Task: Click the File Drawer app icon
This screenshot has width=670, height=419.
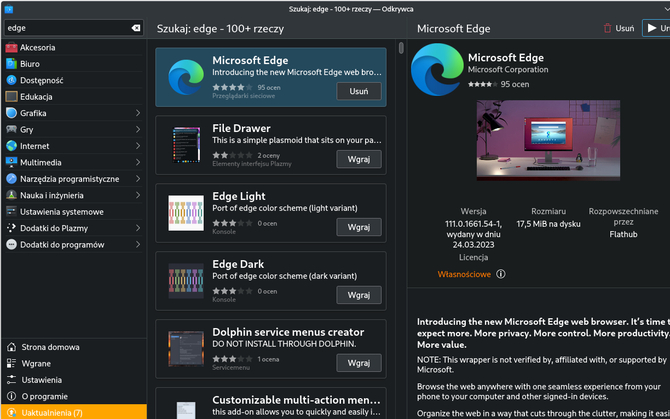Action: [186, 145]
